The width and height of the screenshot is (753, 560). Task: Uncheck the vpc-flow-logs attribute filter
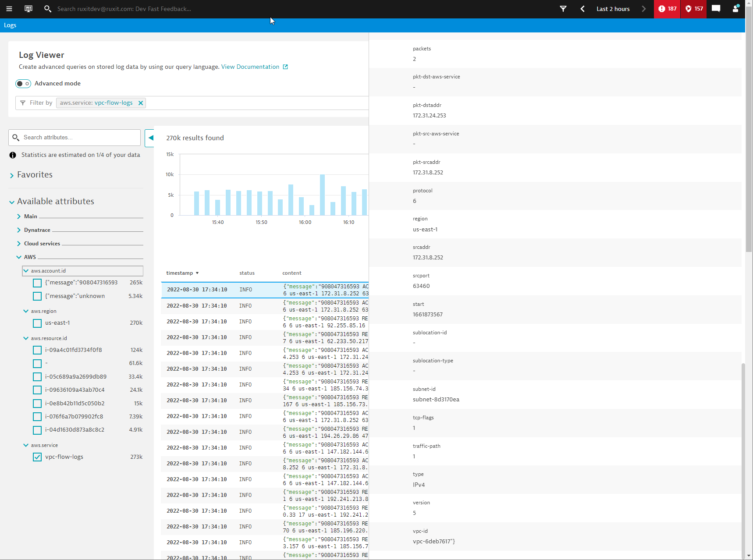(x=37, y=457)
